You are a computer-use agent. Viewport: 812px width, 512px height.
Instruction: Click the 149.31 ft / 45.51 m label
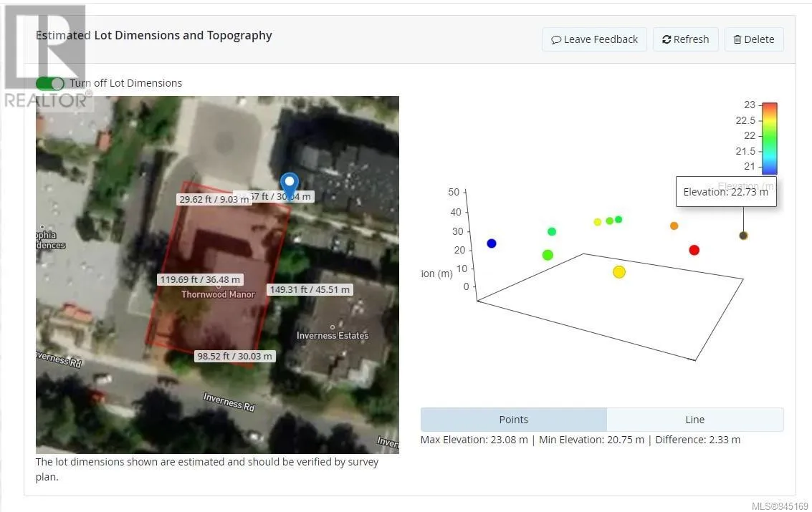point(310,290)
